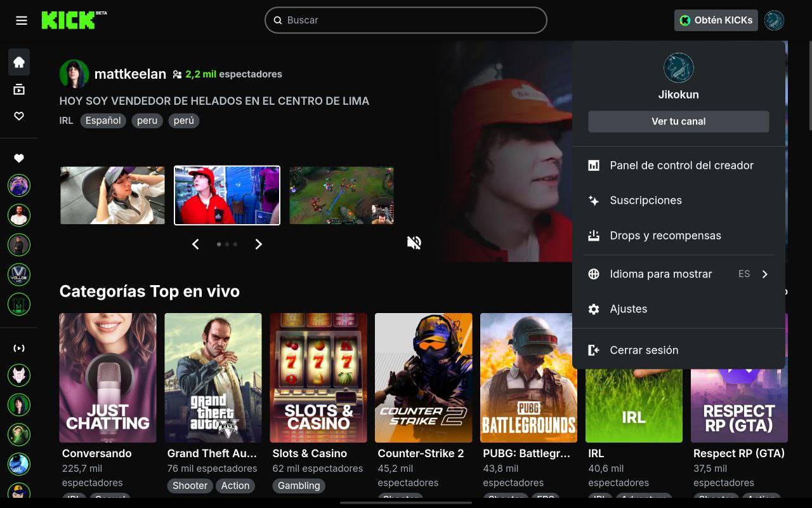Click the Kick logo
This screenshot has width=812, height=508.
[69, 20]
